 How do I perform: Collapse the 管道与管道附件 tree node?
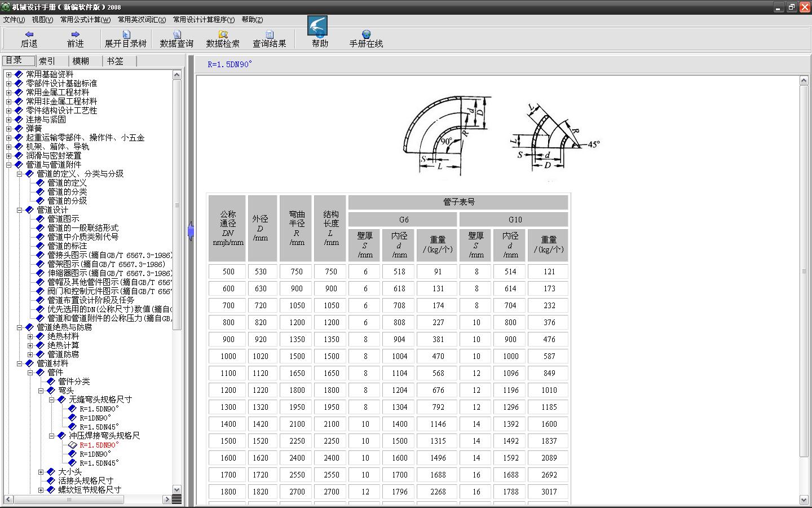coord(8,165)
